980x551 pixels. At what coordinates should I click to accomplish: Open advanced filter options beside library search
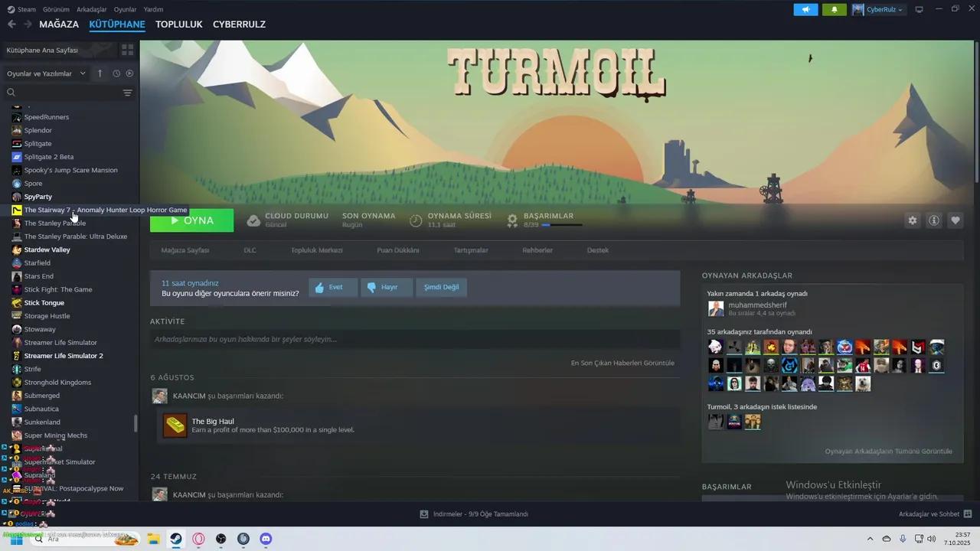click(x=127, y=93)
